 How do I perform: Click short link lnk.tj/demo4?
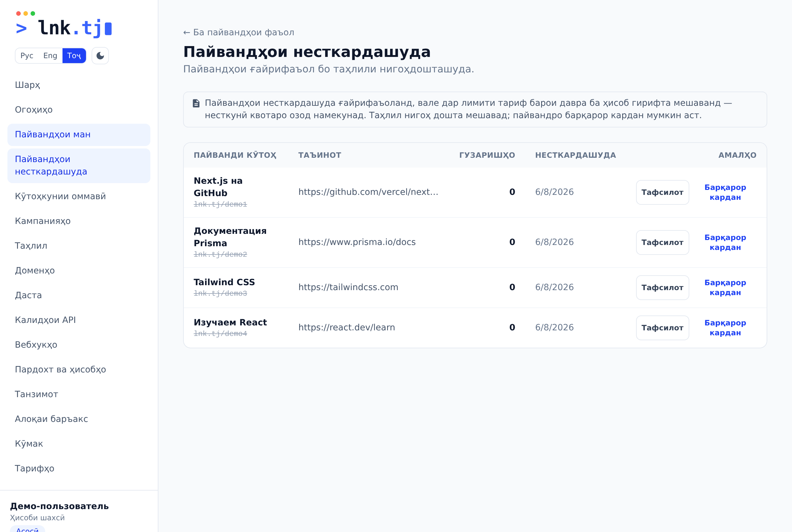click(x=220, y=334)
